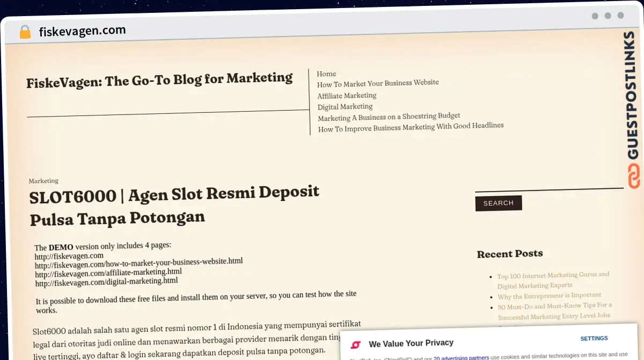Click the SEARCH button in sidebar
This screenshot has height=360, width=644.
[499, 203]
